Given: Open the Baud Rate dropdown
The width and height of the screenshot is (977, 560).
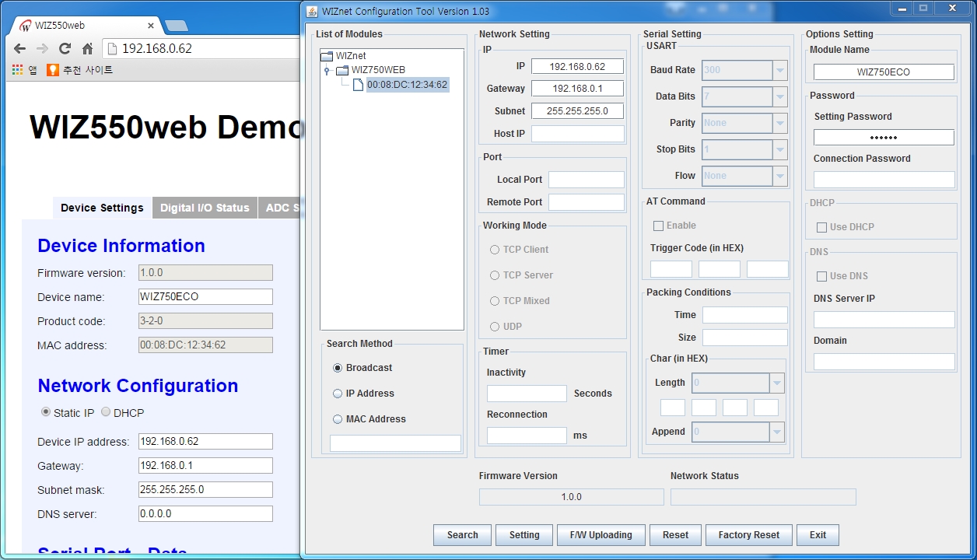Looking at the screenshot, I should [744, 70].
